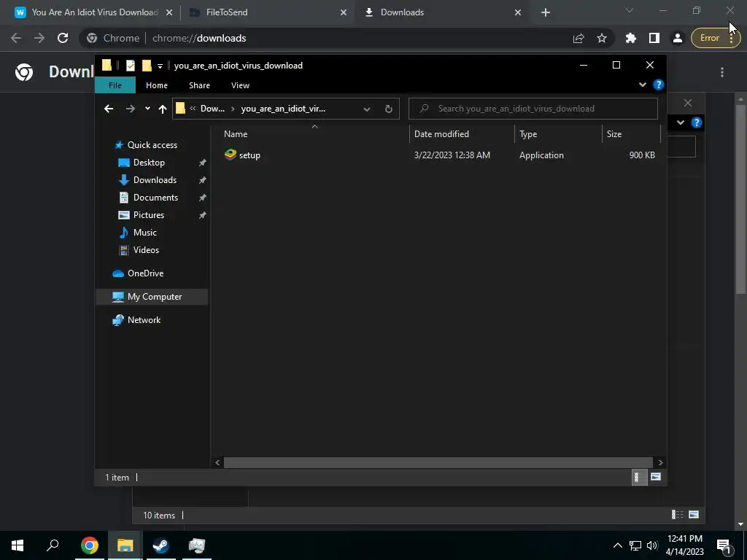The width and height of the screenshot is (747, 560).
Task: Bookmark this page with the star
Action: tap(602, 38)
